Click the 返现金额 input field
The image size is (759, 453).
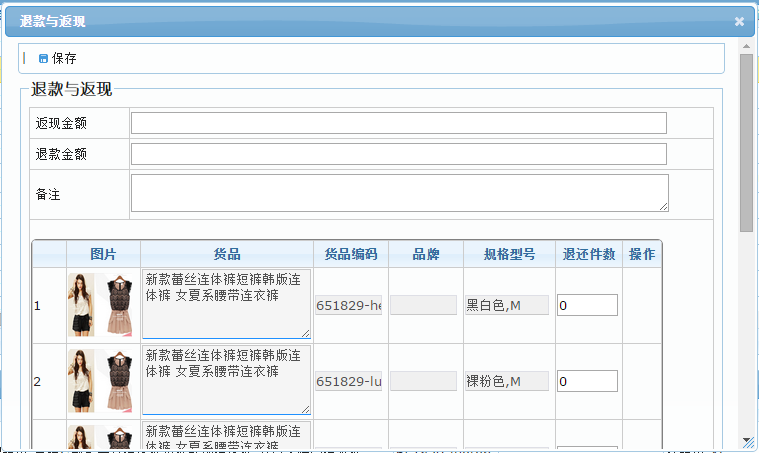point(398,123)
